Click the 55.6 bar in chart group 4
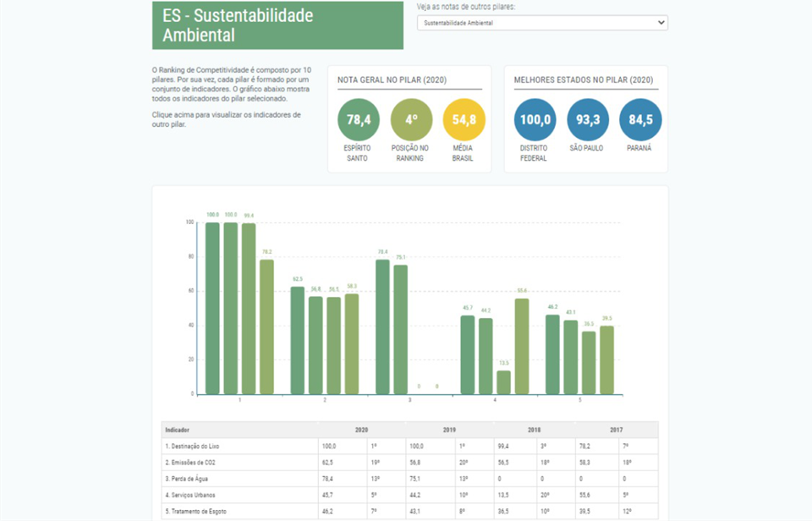This screenshot has width=812, height=521. coord(521,346)
